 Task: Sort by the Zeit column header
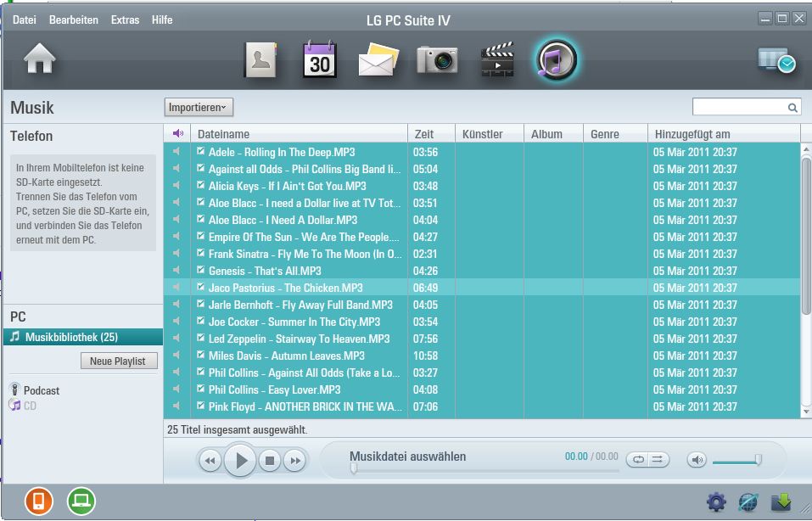click(x=431, y=133)
